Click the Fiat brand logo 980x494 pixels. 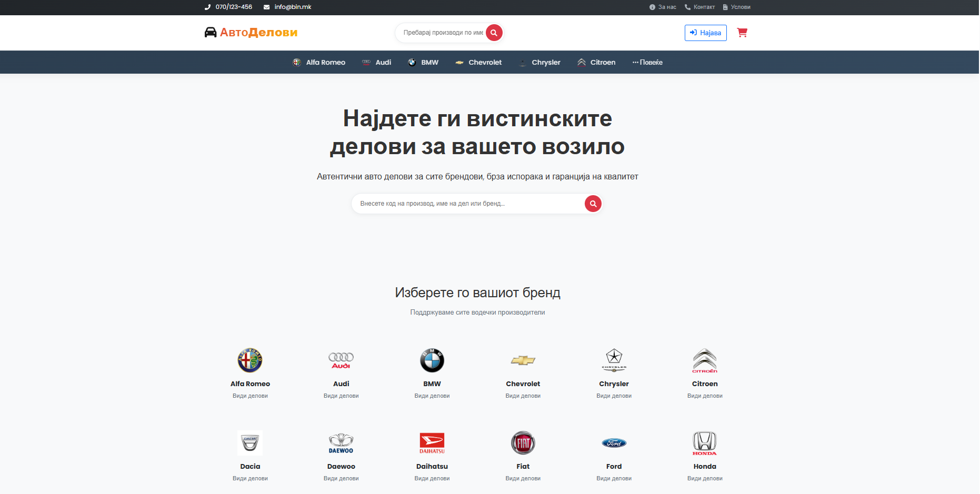523,443
